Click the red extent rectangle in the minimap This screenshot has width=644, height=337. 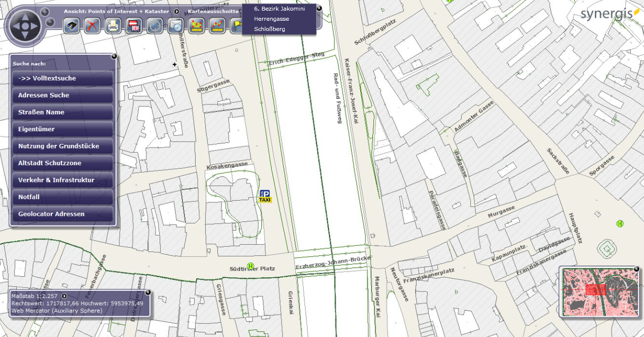595,290
